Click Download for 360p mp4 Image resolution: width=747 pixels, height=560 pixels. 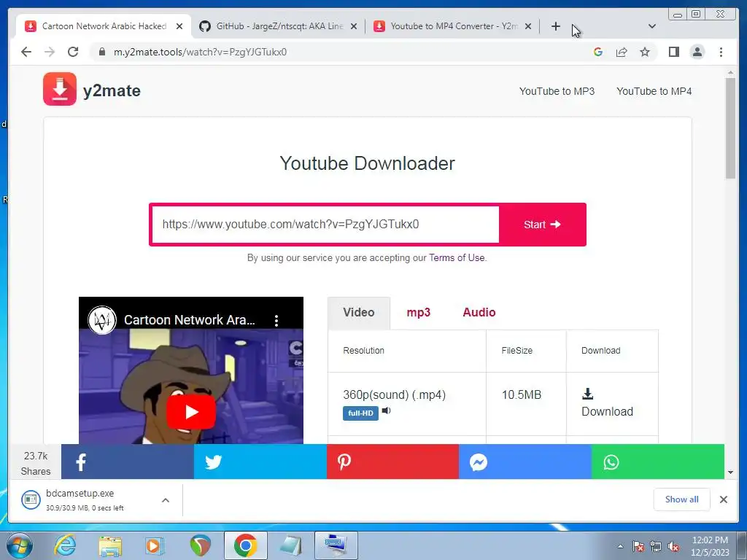tap(607, 411)
